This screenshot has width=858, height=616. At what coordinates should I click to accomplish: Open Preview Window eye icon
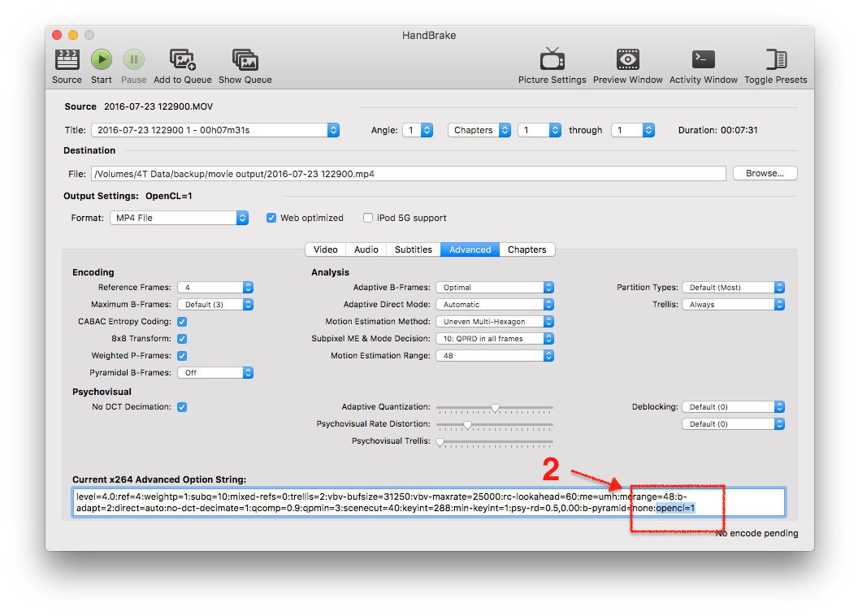tap(627, 59)
